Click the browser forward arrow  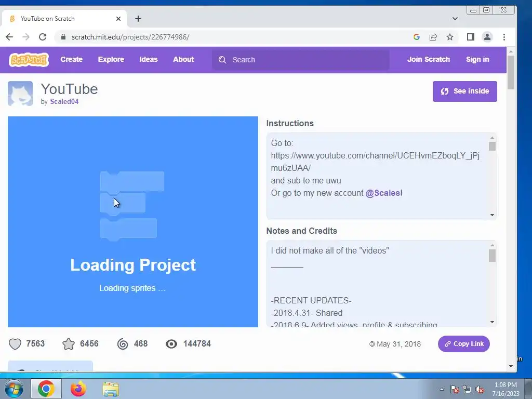tap(26, 37)
